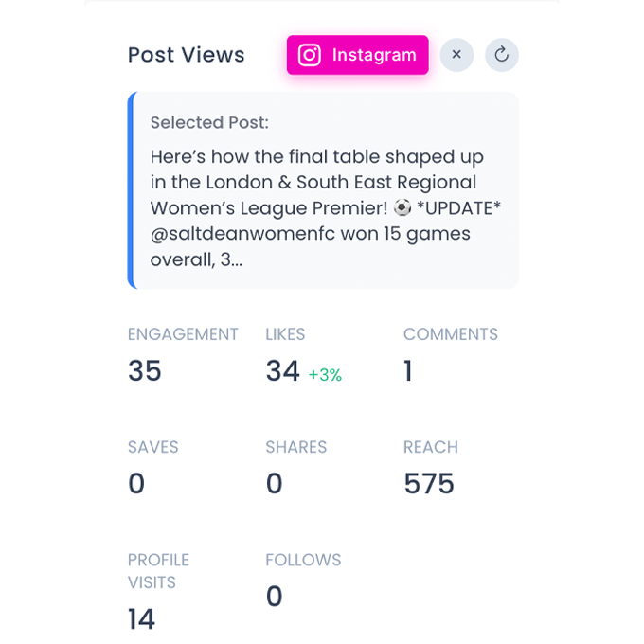644x644 pixels.
Task: Refresh the post views data
Action: [x=502, y=55]
